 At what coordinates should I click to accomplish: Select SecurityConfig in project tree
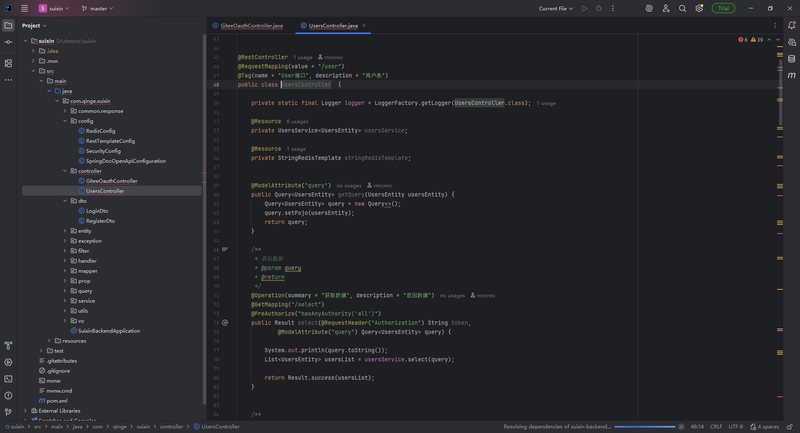pyautogui.click(x=103, y=151)
